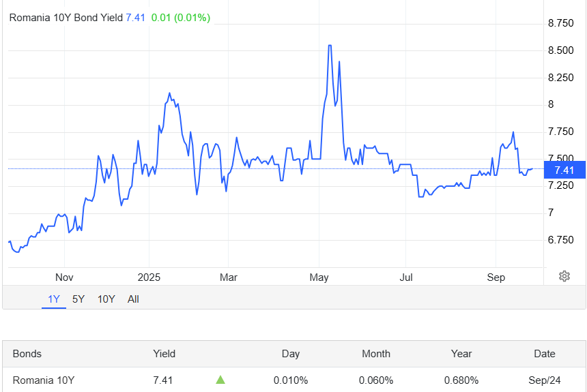The width and height of the screenshot is (587, 392).
Task: Sort table by Day column header
Action: click(291, 354)
